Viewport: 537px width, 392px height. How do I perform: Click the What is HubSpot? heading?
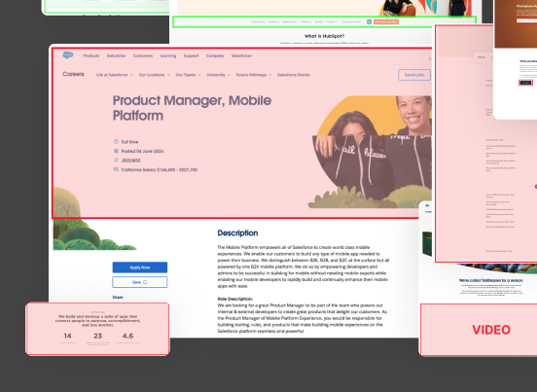pos(324,36)
